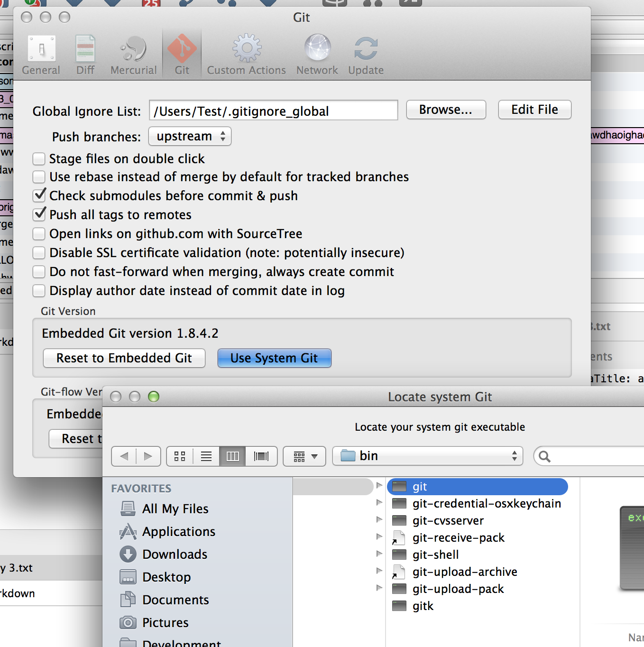The width and height of the screenshot is (644, 647).
Task: Open the bin folder path dropdown
Action: pyautogui.click(x=428, y=456)
